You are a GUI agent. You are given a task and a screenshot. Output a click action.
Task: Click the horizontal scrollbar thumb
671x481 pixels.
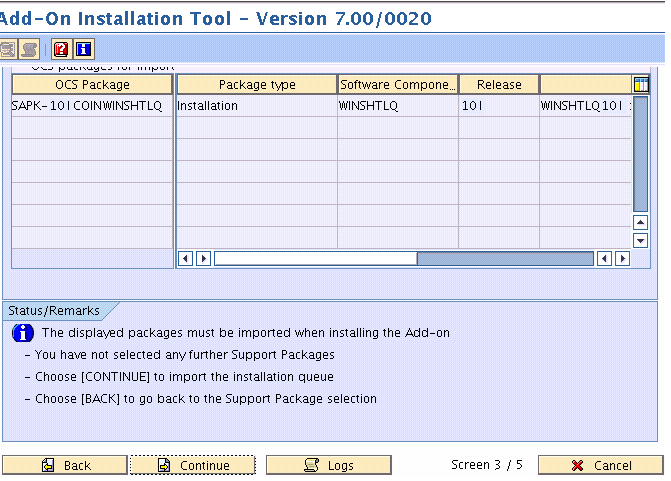coord(316,258)
